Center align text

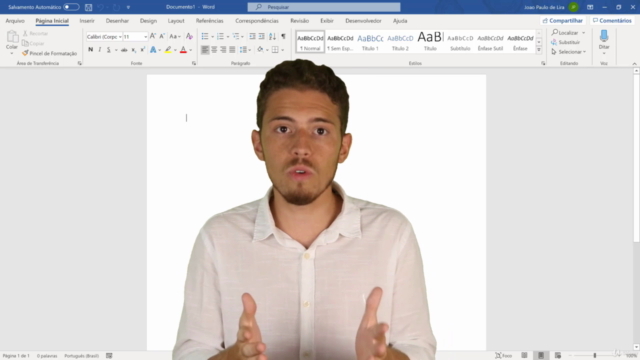point(214,49)
